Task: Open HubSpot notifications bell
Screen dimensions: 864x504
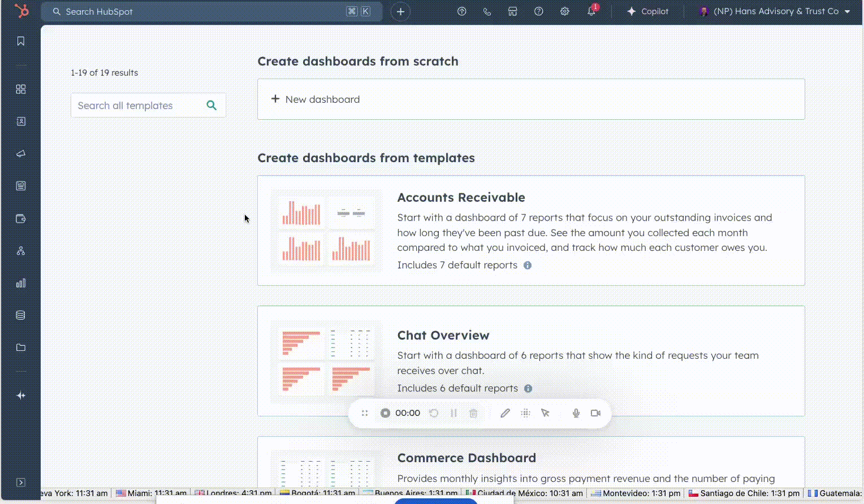Action: tap(591, 11)
